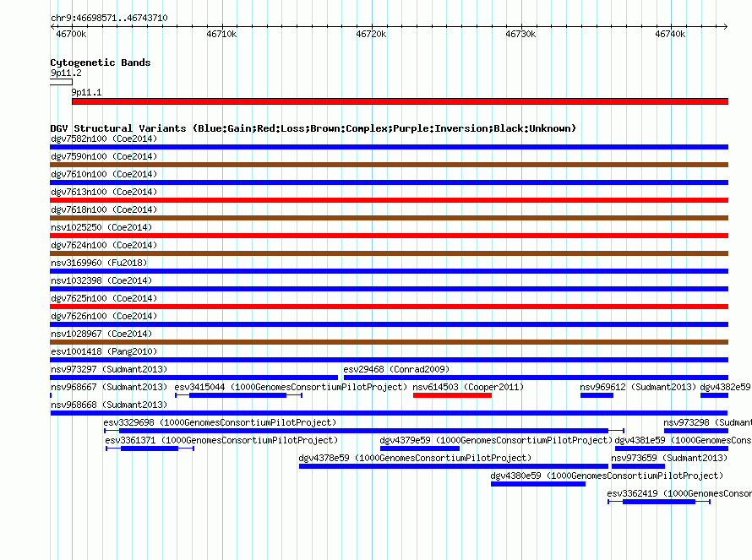Open variant esv3362419 label
Screen dimensions: 752x560
(679, 493)
